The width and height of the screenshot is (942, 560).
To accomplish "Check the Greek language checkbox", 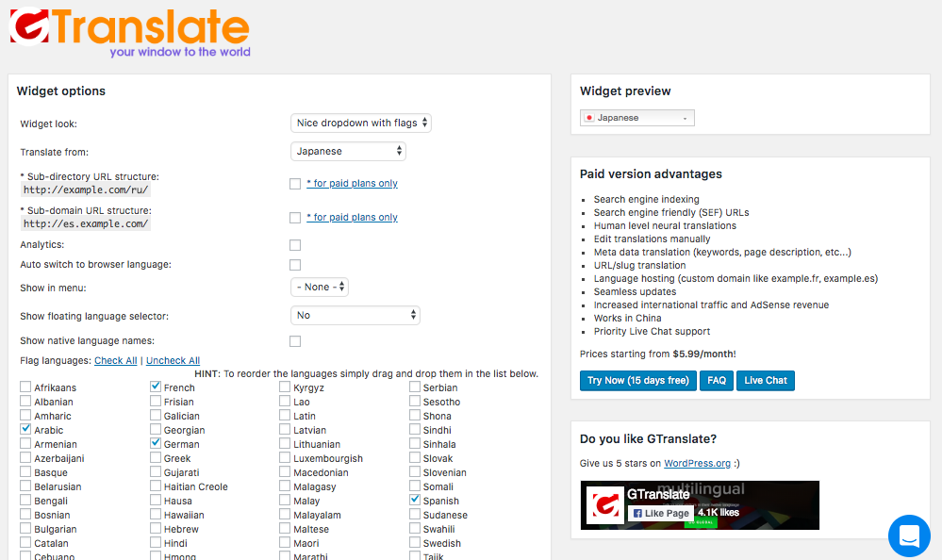I will (156, 457).
